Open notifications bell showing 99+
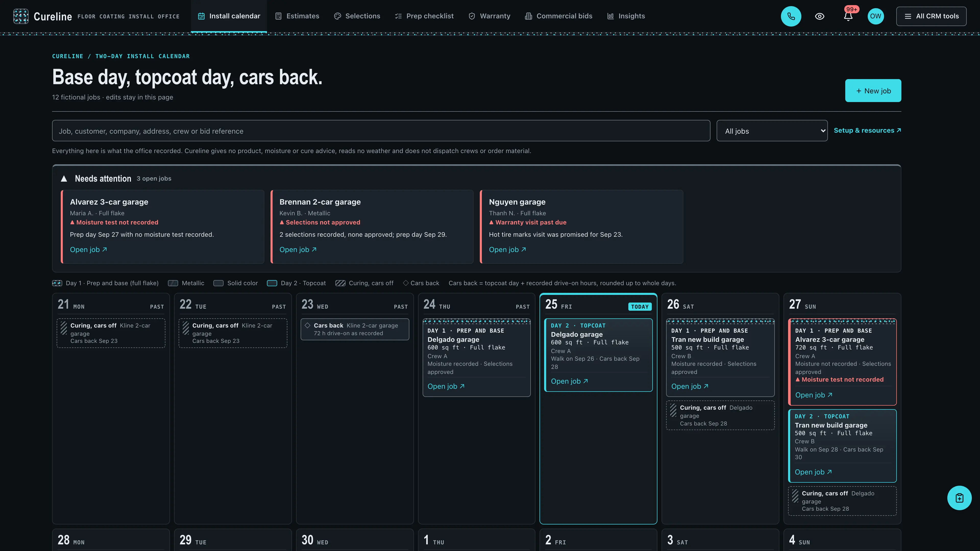The width and height of the screenshot is (980, 551). click(848, 16)
